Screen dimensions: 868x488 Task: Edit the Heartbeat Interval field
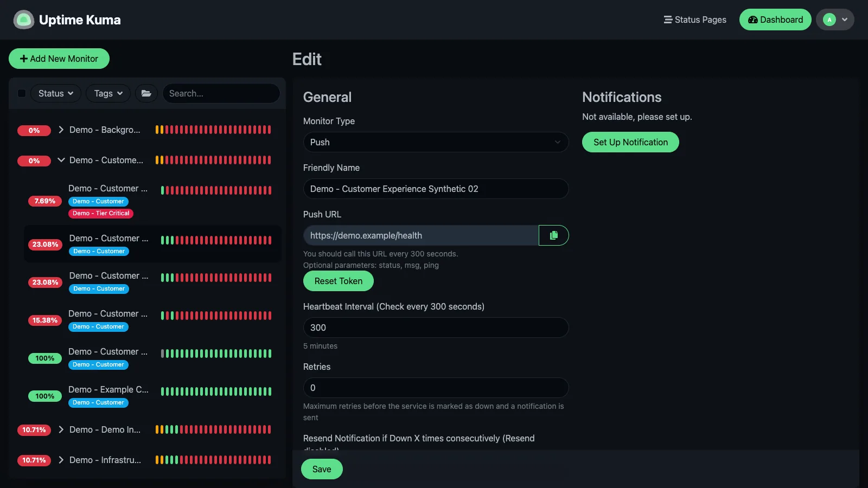click(x=436, y=328)
